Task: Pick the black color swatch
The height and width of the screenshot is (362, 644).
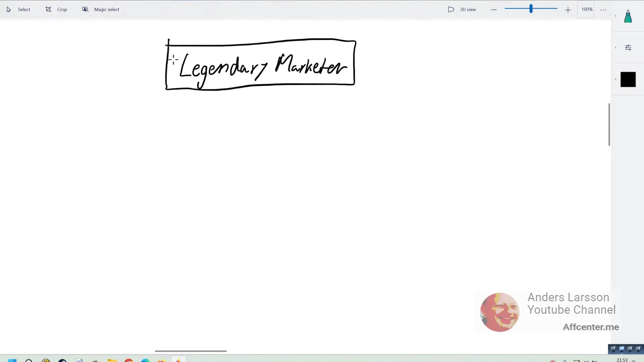Action: (628, 79)
